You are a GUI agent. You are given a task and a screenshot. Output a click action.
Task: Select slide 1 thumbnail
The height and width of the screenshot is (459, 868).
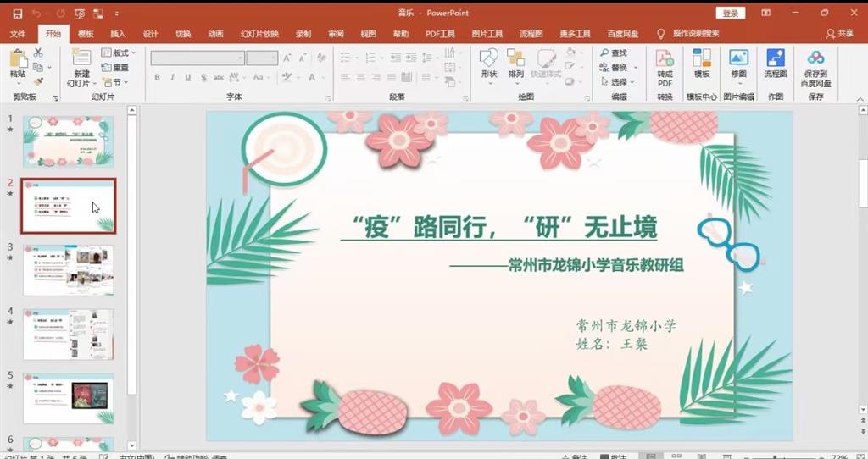pos(69,141)
